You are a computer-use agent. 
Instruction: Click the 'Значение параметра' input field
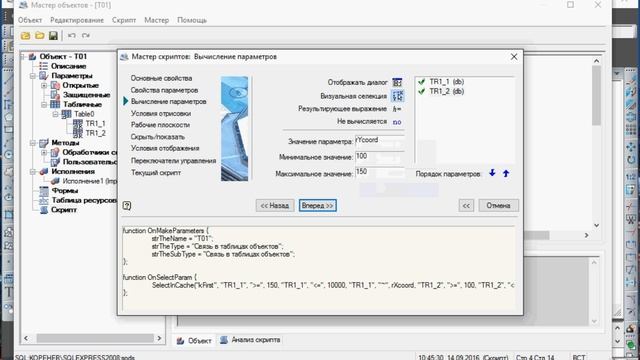380,140
